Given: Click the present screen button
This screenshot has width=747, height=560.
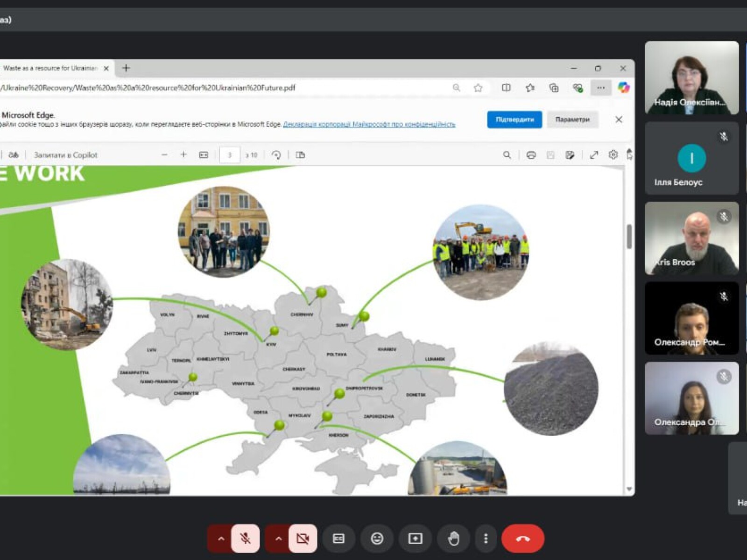Looking at the screenshot, I should (415, 539).
